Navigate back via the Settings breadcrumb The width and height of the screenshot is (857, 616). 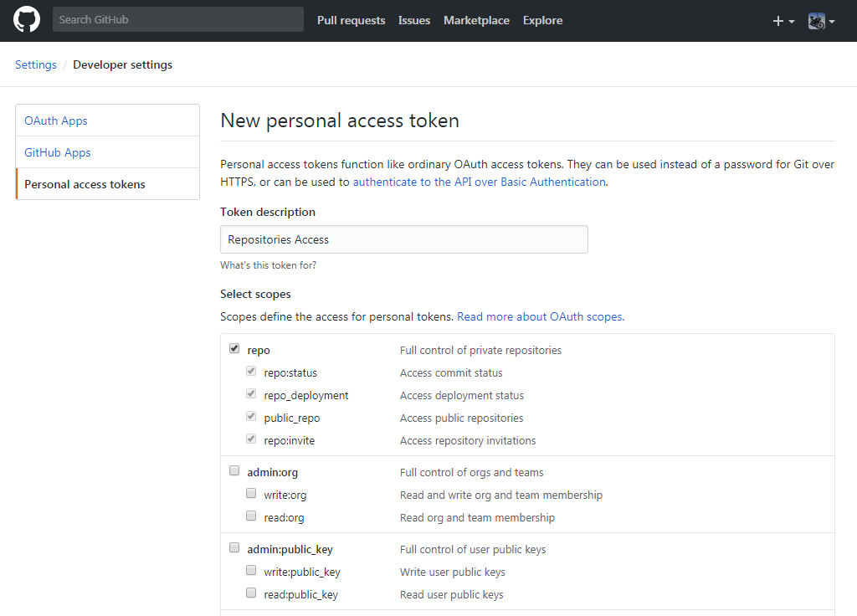tap(35, 64)
